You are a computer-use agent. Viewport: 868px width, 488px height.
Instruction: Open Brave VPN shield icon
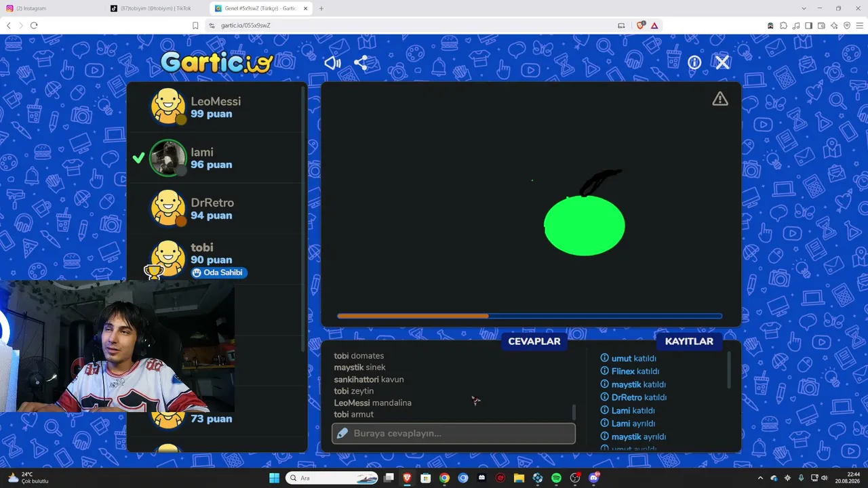(847, 25)
